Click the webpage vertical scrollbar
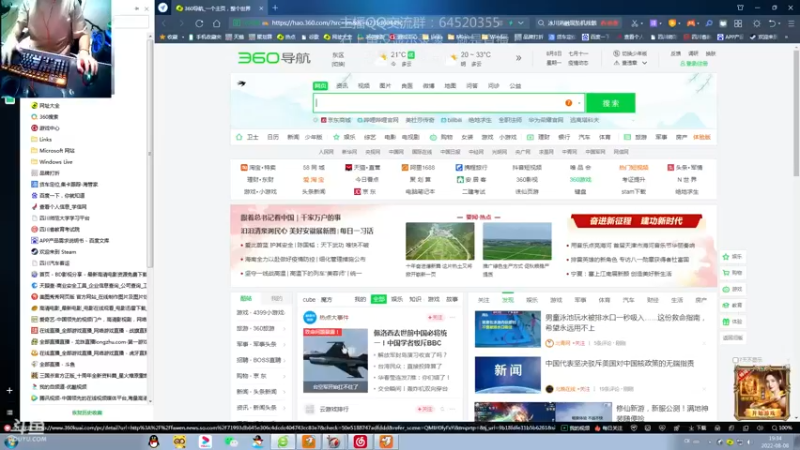Viewport: 800px width, 450px height. [796, 112]
